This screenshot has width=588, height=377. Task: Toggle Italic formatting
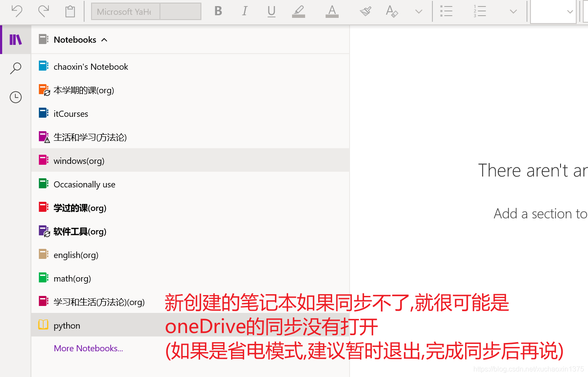pyautogui.click(x=245, y=11)
